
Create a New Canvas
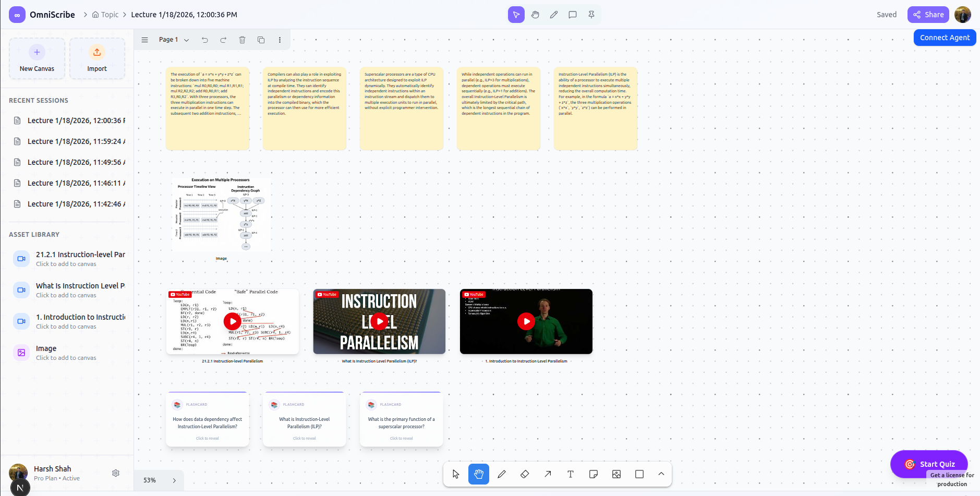[x=37, y=58]
